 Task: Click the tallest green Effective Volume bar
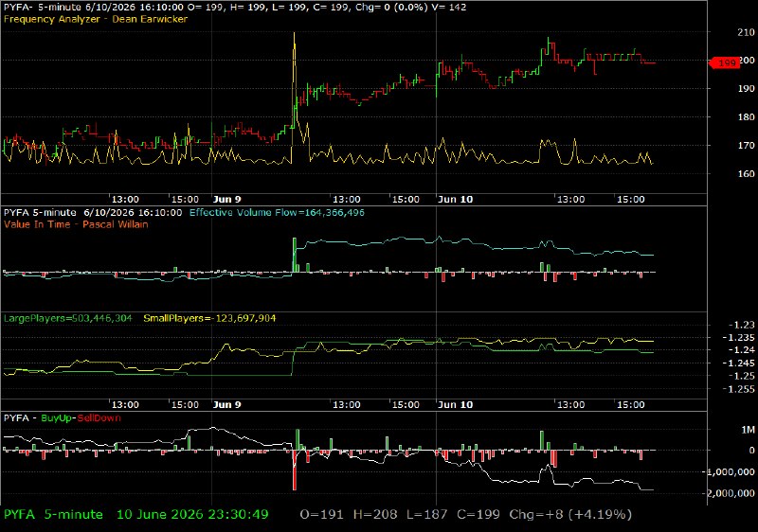coord(295,255)
